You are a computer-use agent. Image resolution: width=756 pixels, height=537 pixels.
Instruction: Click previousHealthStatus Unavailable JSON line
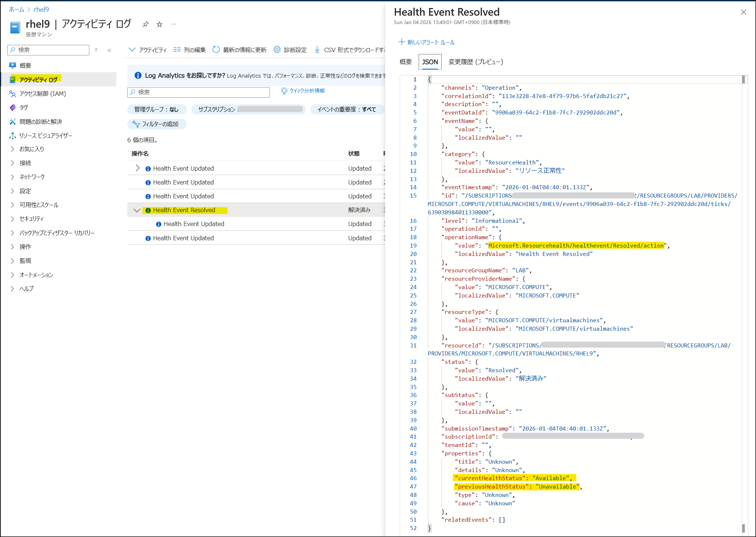coord(518,486)
